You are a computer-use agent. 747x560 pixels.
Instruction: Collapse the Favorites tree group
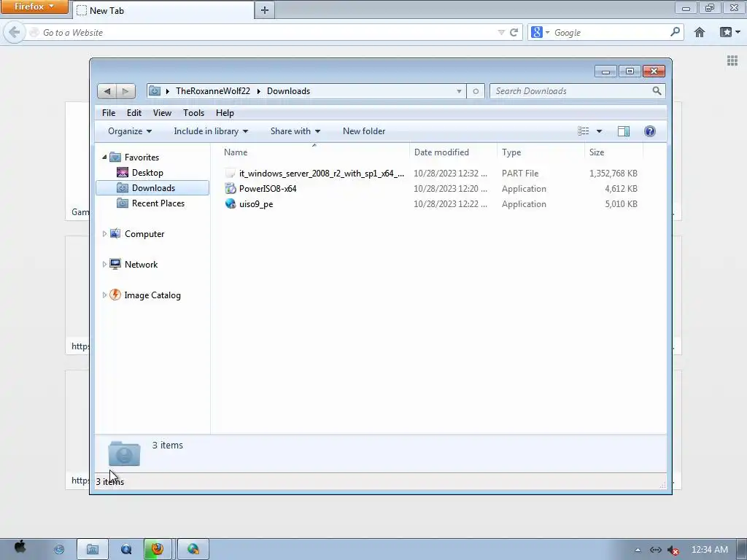click(104, 157)
